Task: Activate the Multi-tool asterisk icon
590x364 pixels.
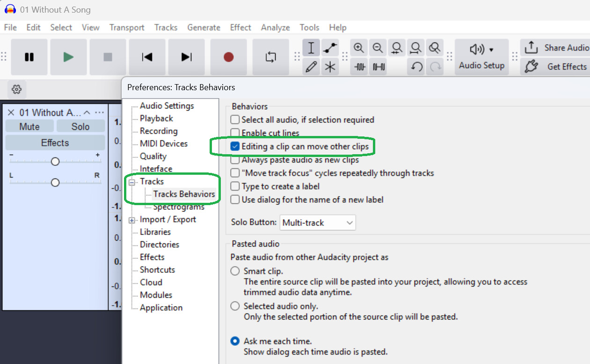Action: click(330, 67)
